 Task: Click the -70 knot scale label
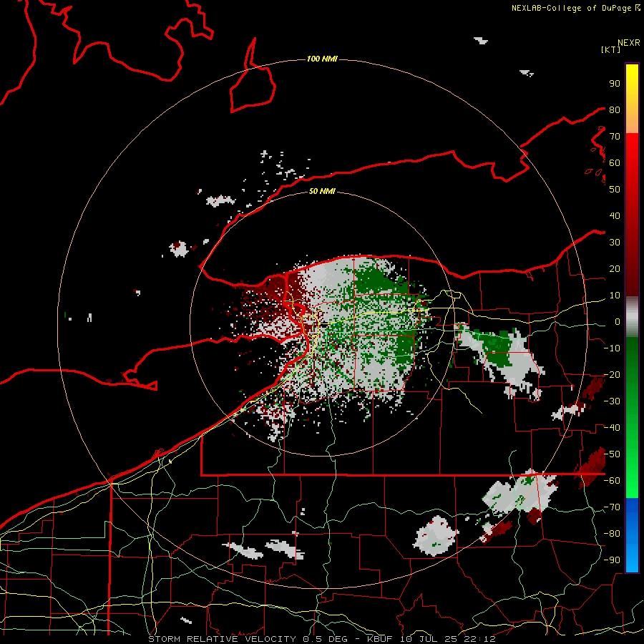(x=612, y=507)
